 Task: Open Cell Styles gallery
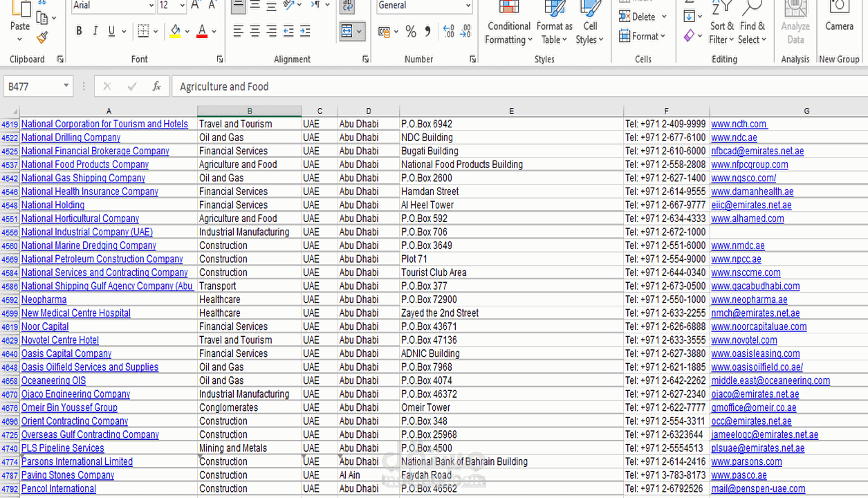590,23
